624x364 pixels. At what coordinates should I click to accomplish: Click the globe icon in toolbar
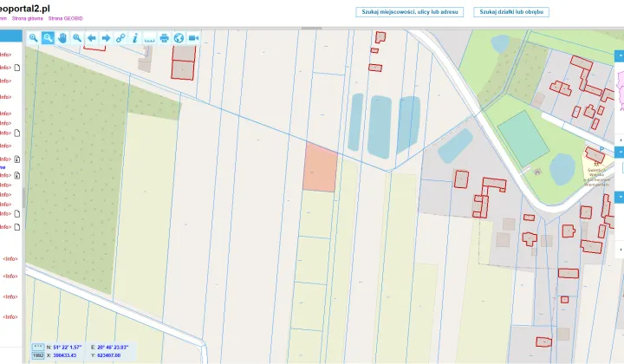click(179, 38)
